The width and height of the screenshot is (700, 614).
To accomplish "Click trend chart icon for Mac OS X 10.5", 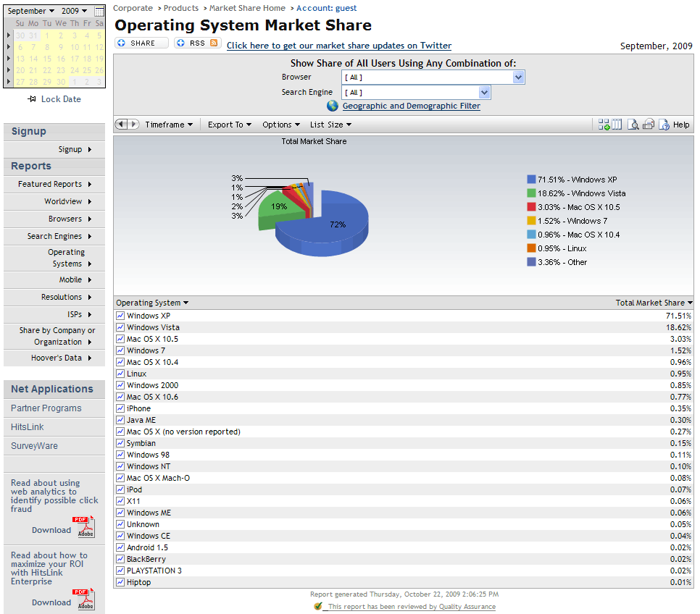I will [x=120, y=339].
